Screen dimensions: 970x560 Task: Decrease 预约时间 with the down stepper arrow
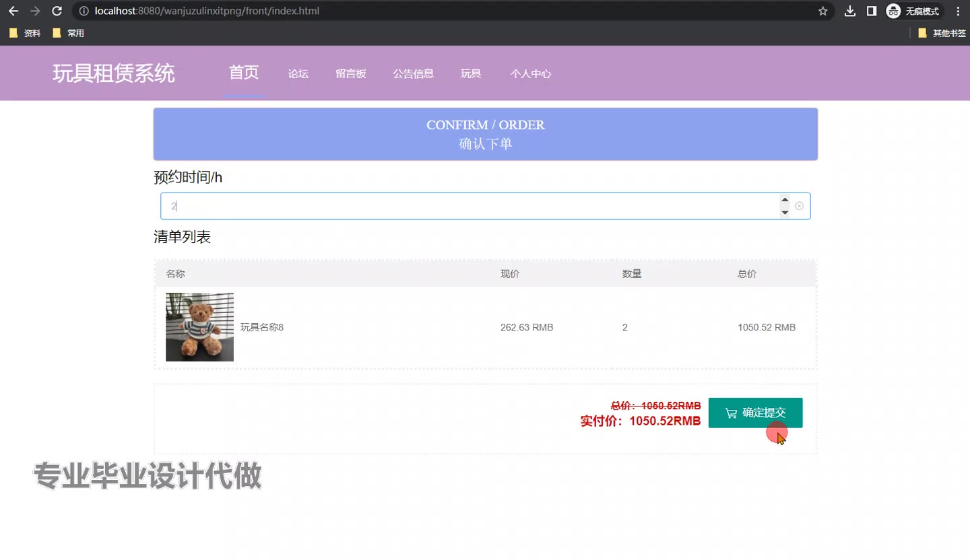point(784,213)
